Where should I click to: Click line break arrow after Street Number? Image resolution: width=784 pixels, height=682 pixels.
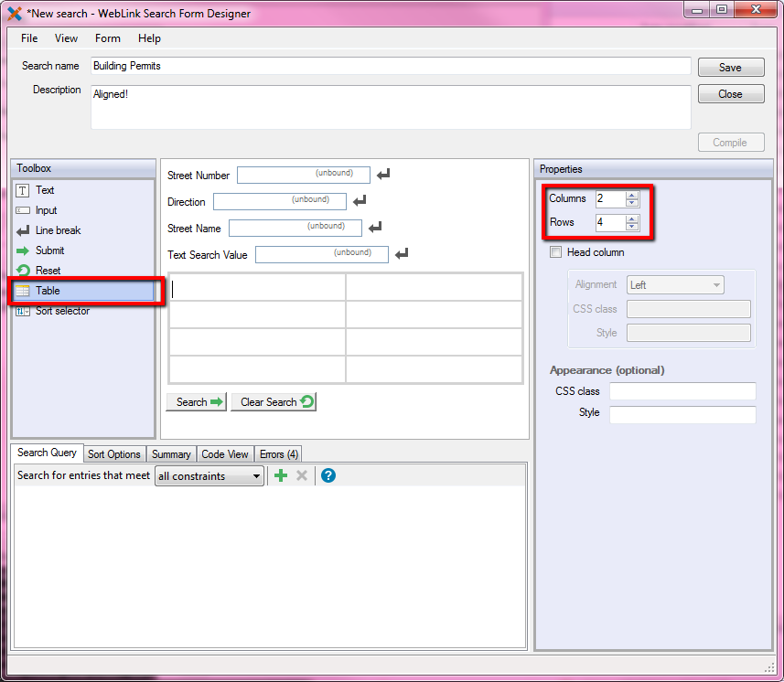(x=383, y=175)
